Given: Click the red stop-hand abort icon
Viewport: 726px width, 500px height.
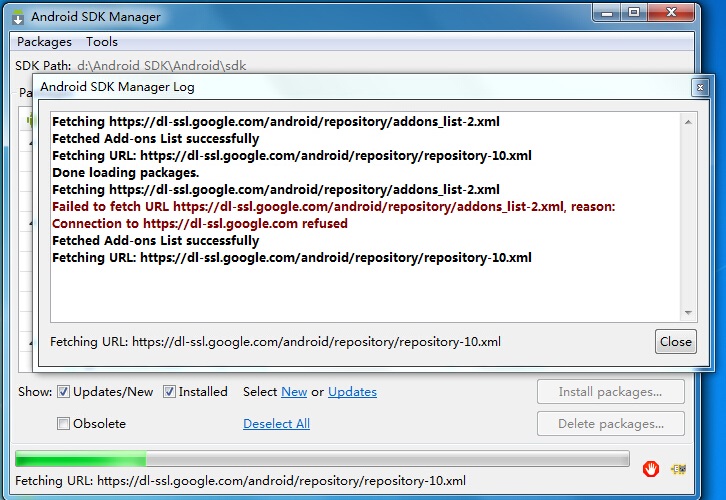Looking at the screenshot, I should point(651,469).
